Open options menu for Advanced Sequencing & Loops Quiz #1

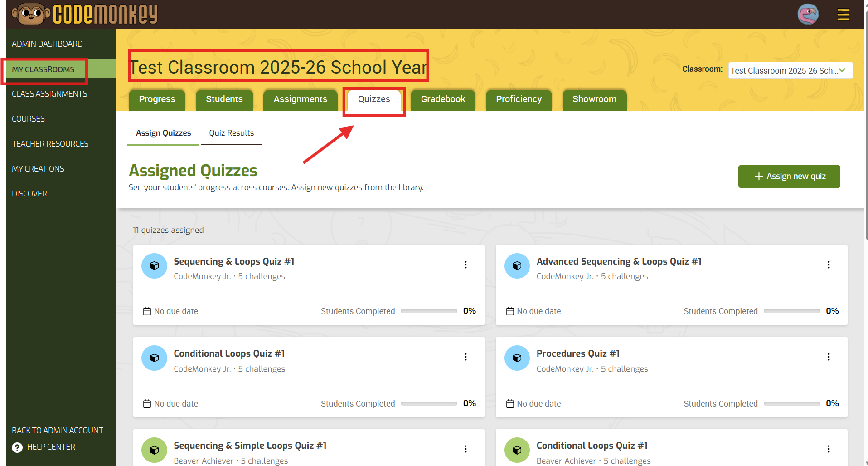tap(829, 265)
